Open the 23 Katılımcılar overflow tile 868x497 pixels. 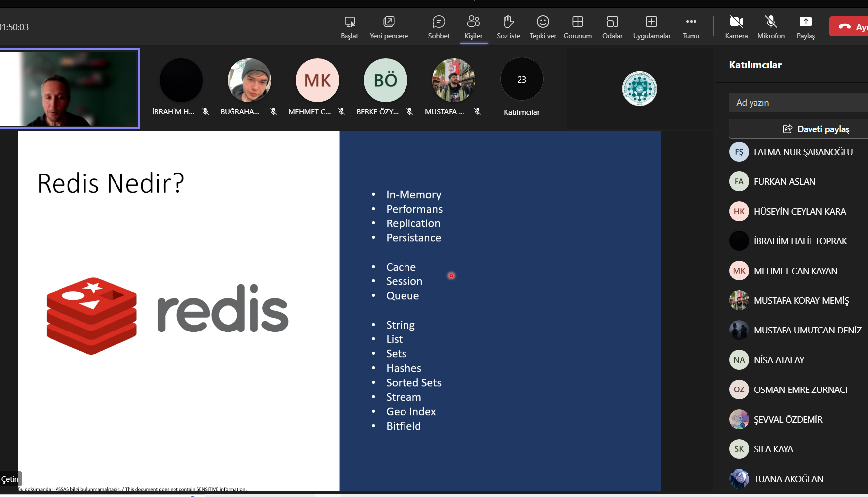pos(521,87)
